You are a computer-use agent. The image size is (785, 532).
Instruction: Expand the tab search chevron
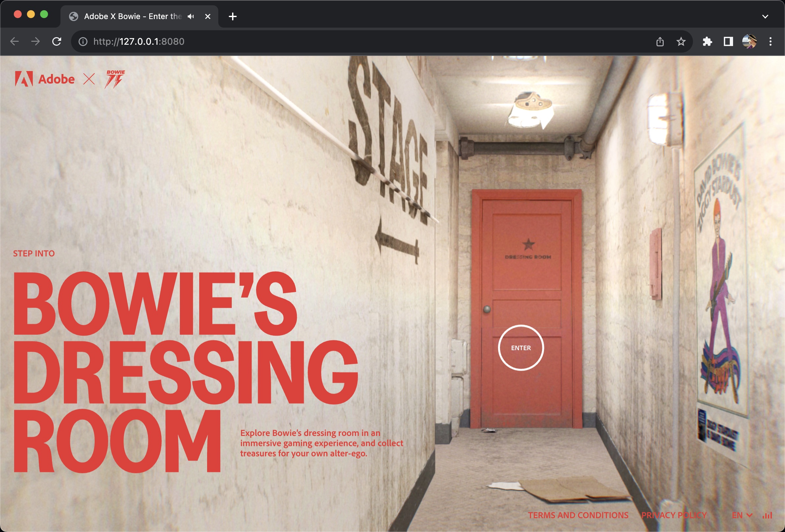pos(765,16)
